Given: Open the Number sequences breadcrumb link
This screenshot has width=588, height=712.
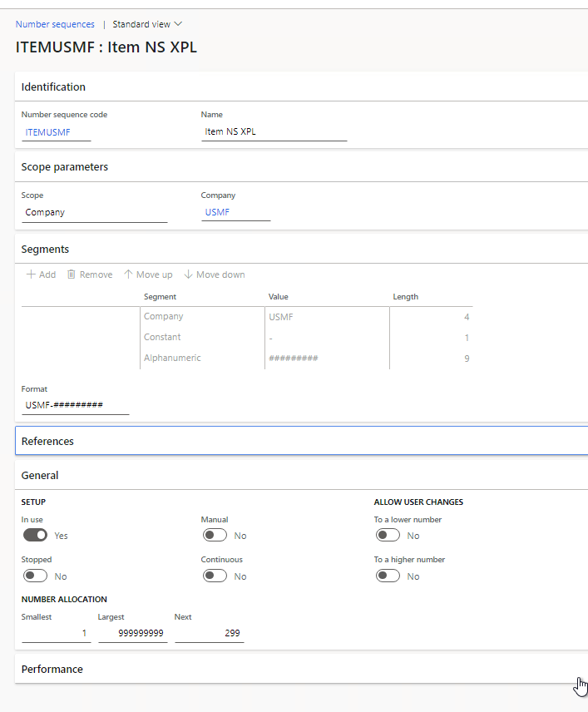Looking at the screenshot, I should pos(55,24).
